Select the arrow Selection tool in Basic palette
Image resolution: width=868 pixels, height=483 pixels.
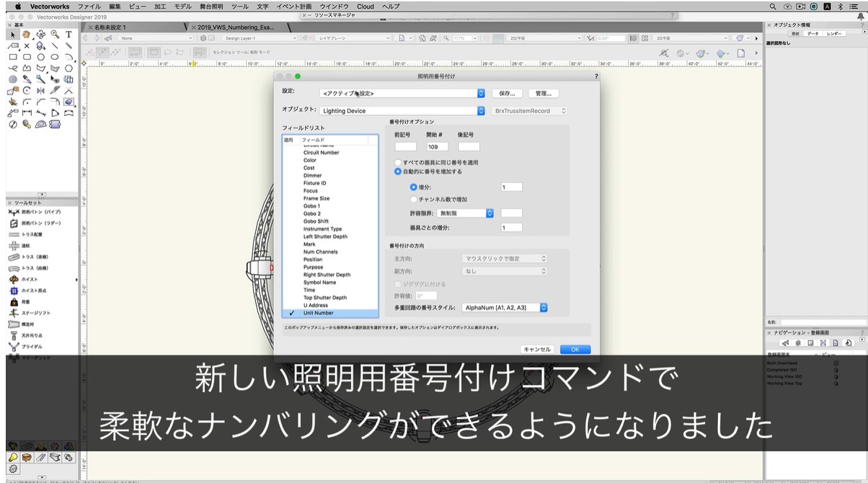12,34
